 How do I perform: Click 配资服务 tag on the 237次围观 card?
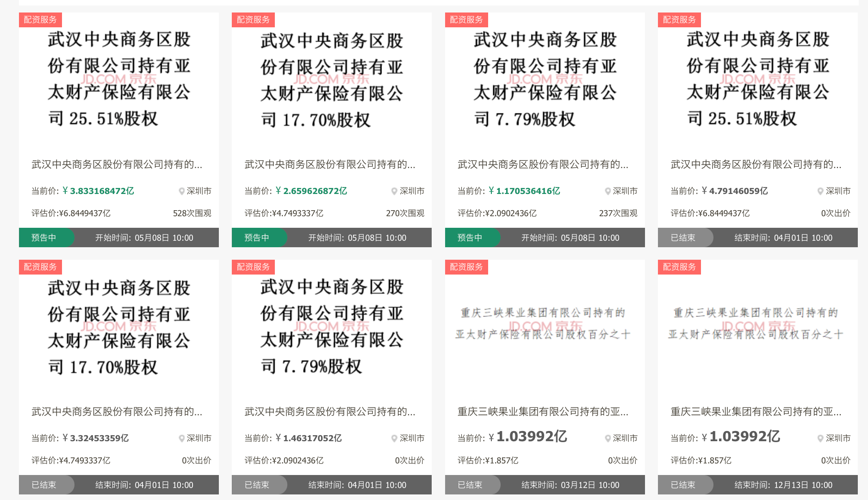tap(466, 20)
